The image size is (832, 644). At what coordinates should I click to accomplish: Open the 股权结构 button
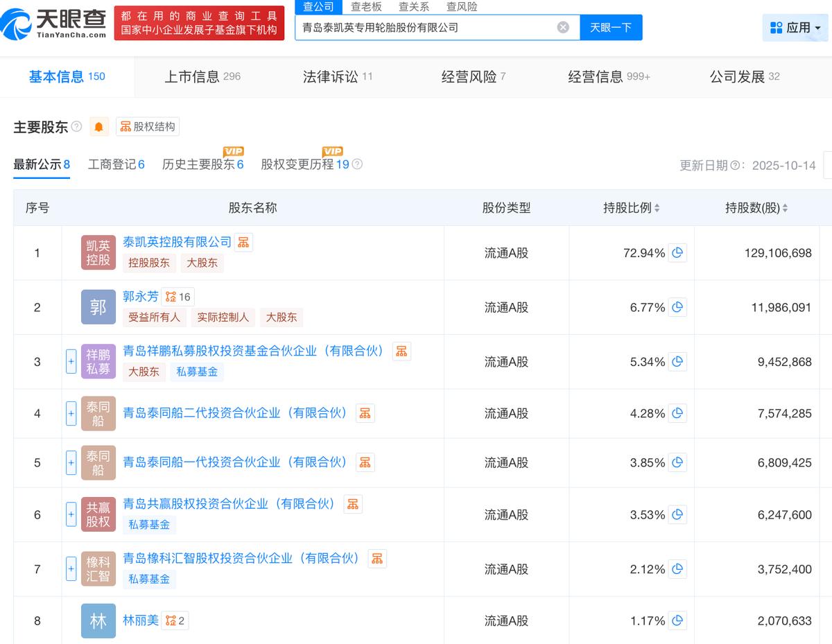(x=147, y=127)
